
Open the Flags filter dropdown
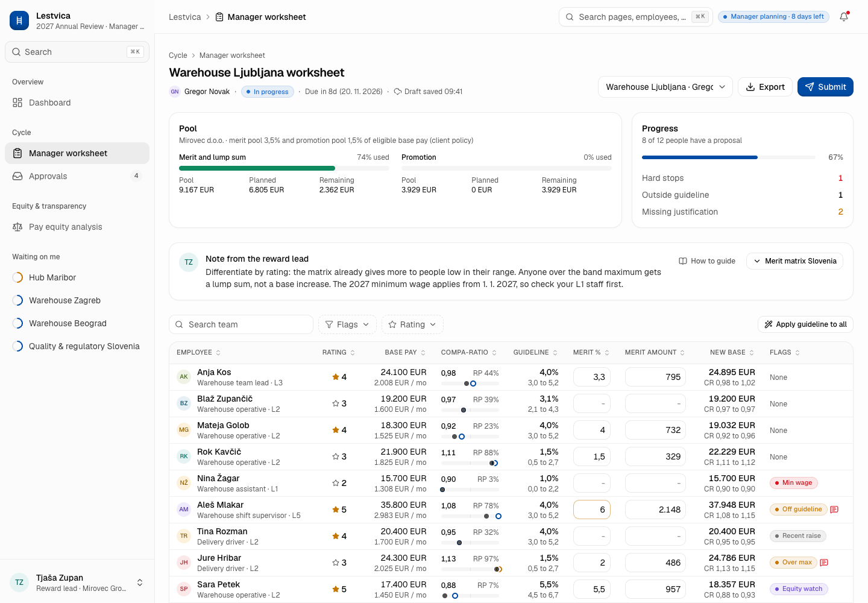[x=347, y=324]
